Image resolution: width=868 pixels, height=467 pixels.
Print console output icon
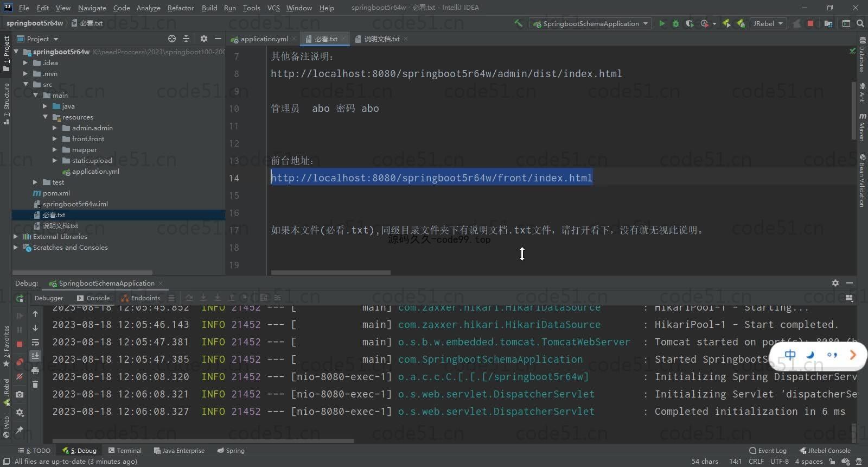pos(35,370)
